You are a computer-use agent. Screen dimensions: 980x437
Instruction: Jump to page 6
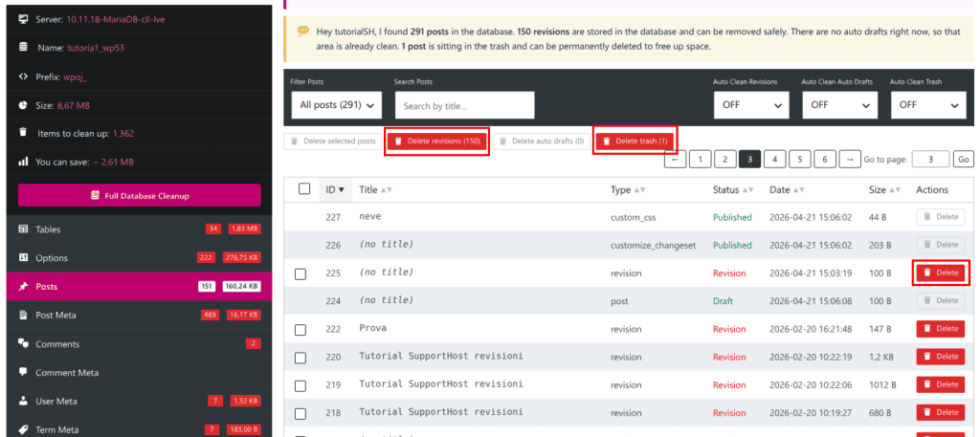[825, 159]
